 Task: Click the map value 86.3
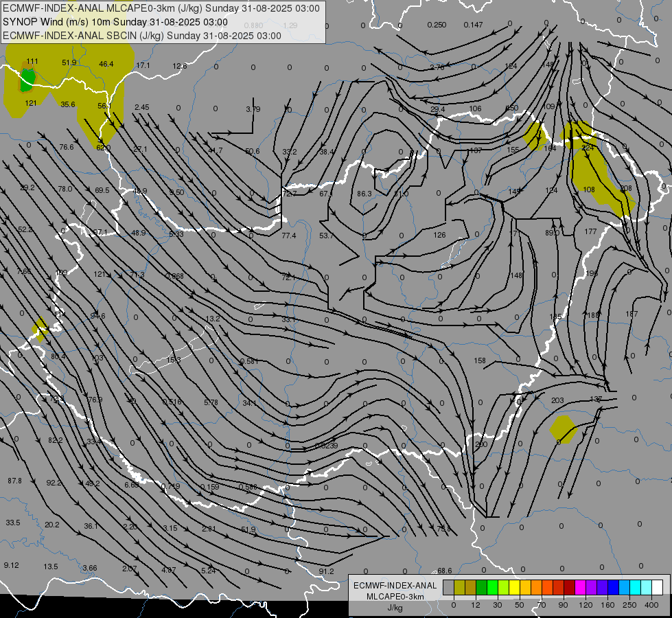pos(364,194)
